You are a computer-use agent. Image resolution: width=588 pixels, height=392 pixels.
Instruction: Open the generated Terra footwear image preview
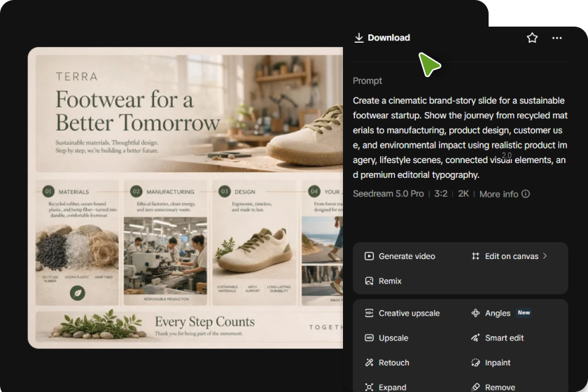(185, 197)
